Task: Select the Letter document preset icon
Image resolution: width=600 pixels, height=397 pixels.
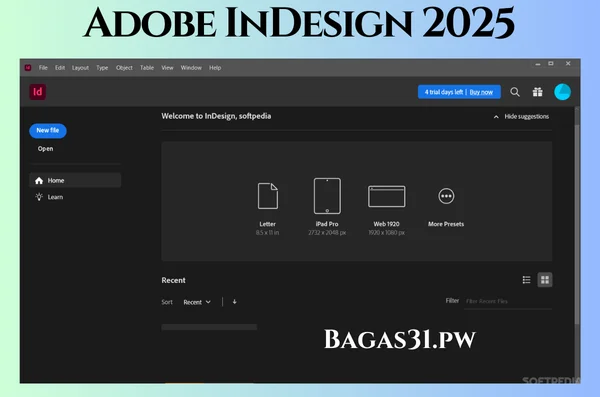Action: pos(267,196)
